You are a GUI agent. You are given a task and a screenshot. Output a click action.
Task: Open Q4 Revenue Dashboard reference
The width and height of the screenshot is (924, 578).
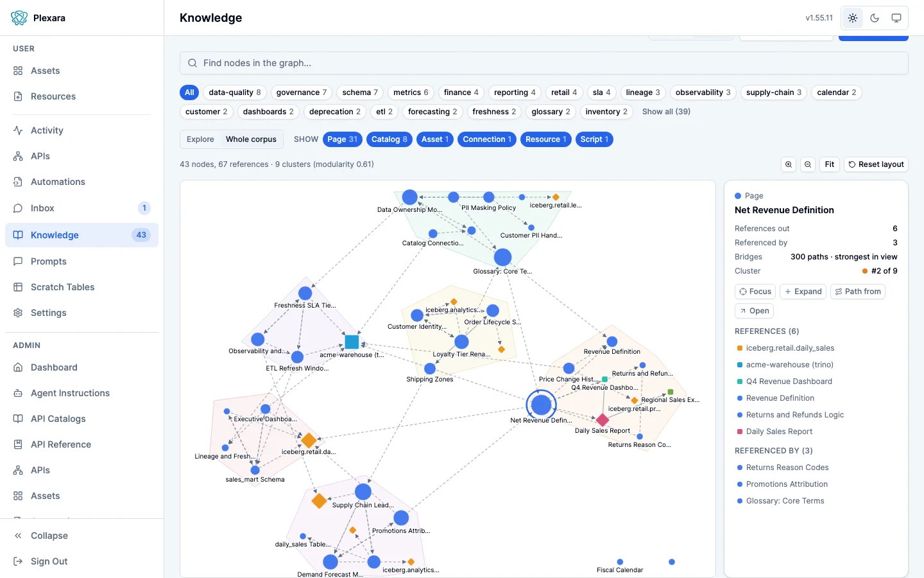[789, 381]
